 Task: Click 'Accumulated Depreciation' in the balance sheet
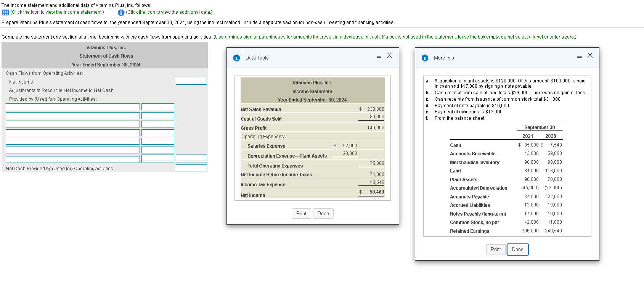(479, 188)
